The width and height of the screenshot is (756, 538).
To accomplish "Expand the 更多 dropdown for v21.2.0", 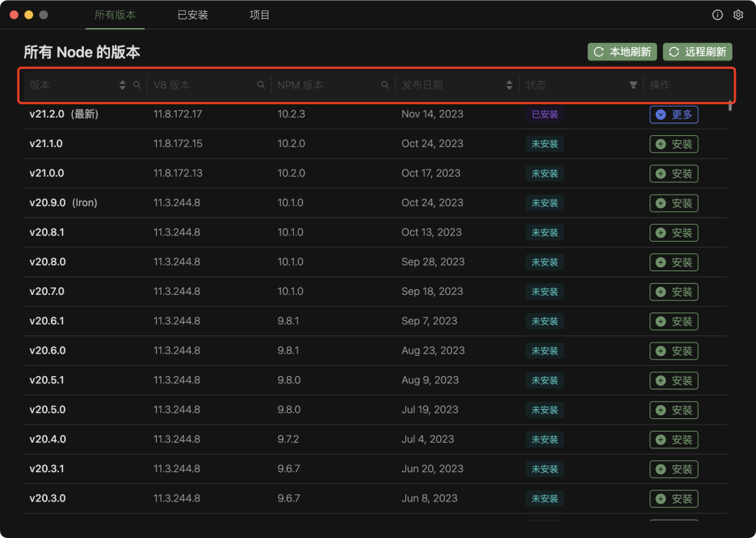I will pyautogui.click(x=673, y=115).
